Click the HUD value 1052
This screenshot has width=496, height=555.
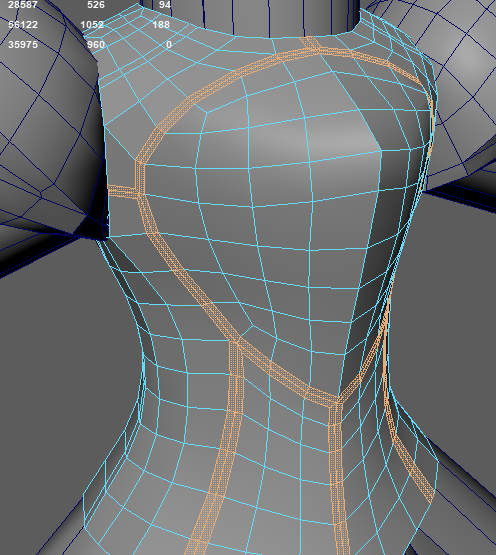point(92,25)
